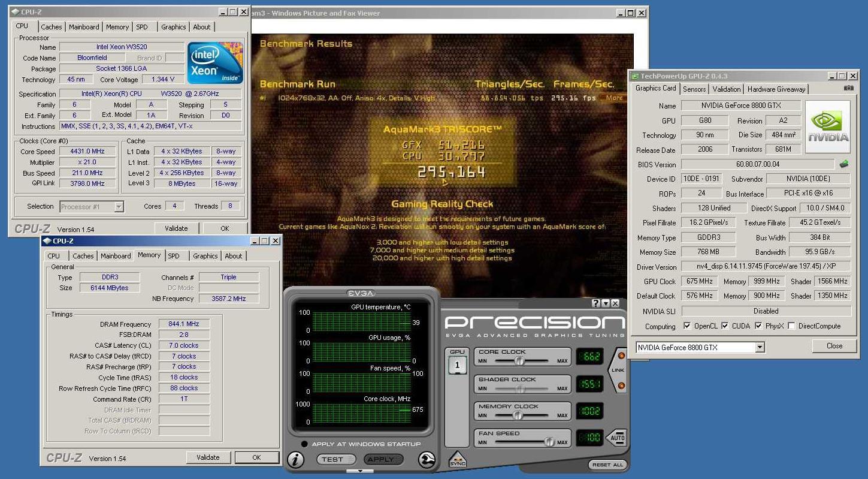
Task: Open Graphics tab in Memory CPU-Z window
Action: point(205,256)
